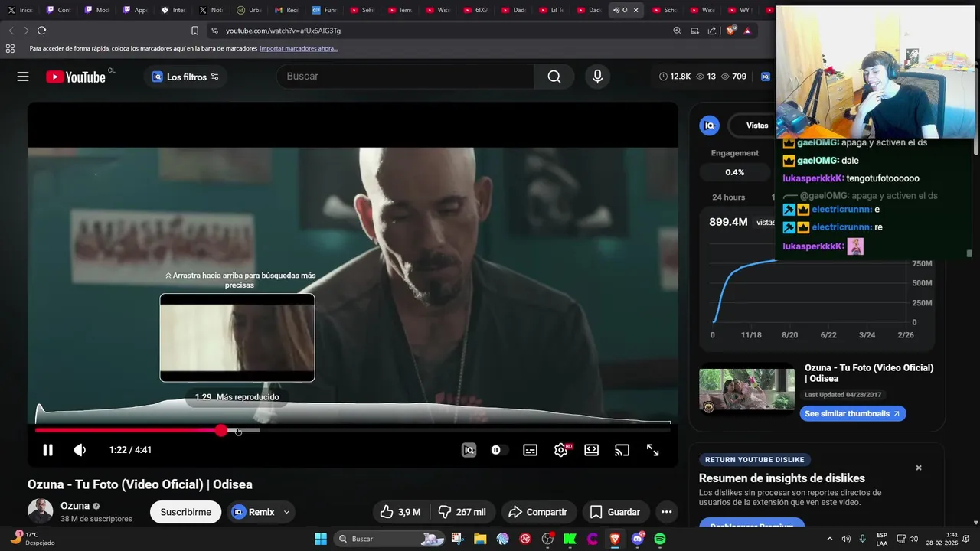Open the weather widget showing 17°C

coord(31,539)
